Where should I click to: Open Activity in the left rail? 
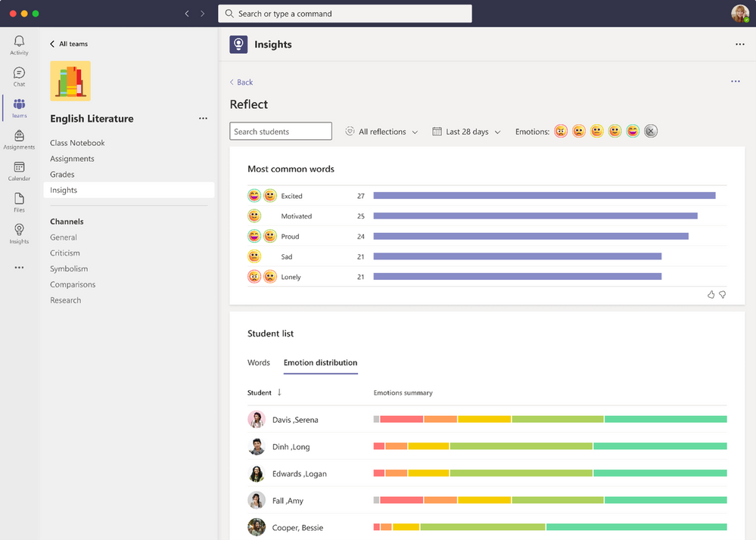pos(19,45)
